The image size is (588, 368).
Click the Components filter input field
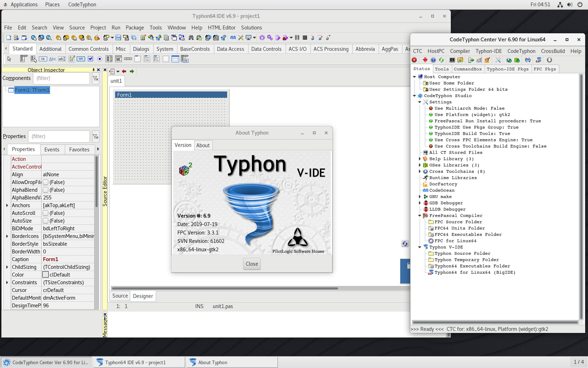(x=61, y=79)
